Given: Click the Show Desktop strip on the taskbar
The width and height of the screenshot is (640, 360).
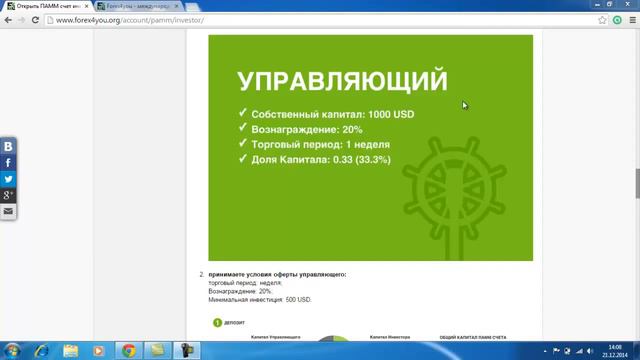Looking at the screenshot, I should tap(637, 351).
